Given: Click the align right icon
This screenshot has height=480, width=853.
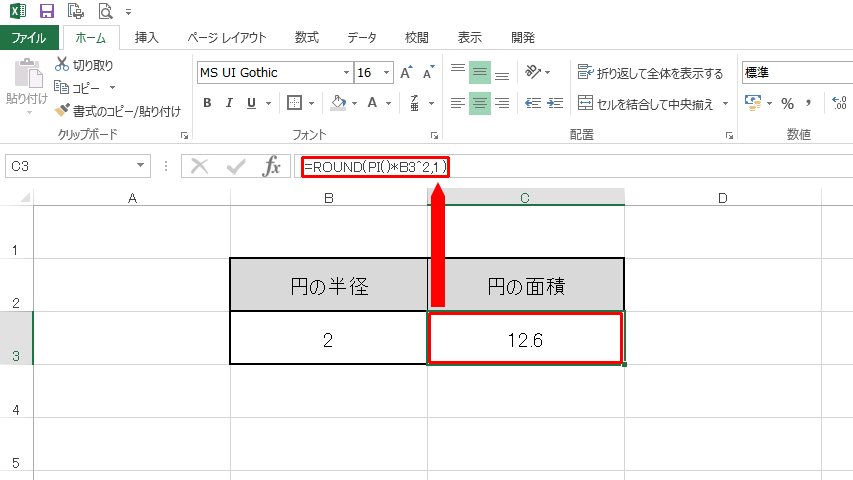Looking at the screenshot, I should [502, 103].
